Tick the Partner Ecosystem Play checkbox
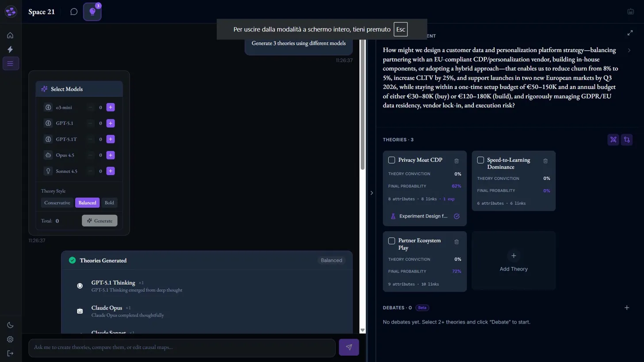 pyautogui.click(x=391, y=241)
